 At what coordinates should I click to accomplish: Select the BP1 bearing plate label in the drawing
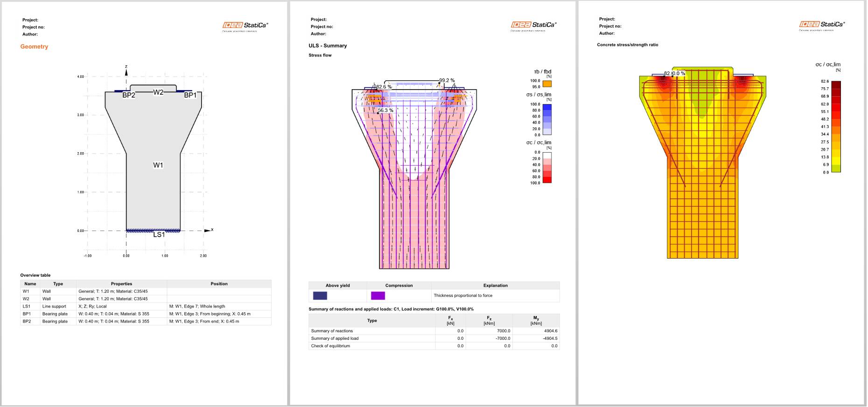click(190, 95)
